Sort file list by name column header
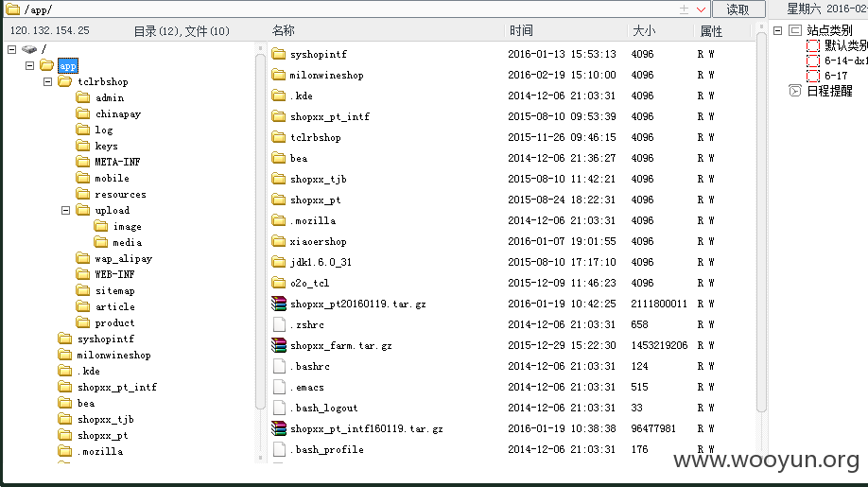 pyautogui.click(x=283, y=30)
